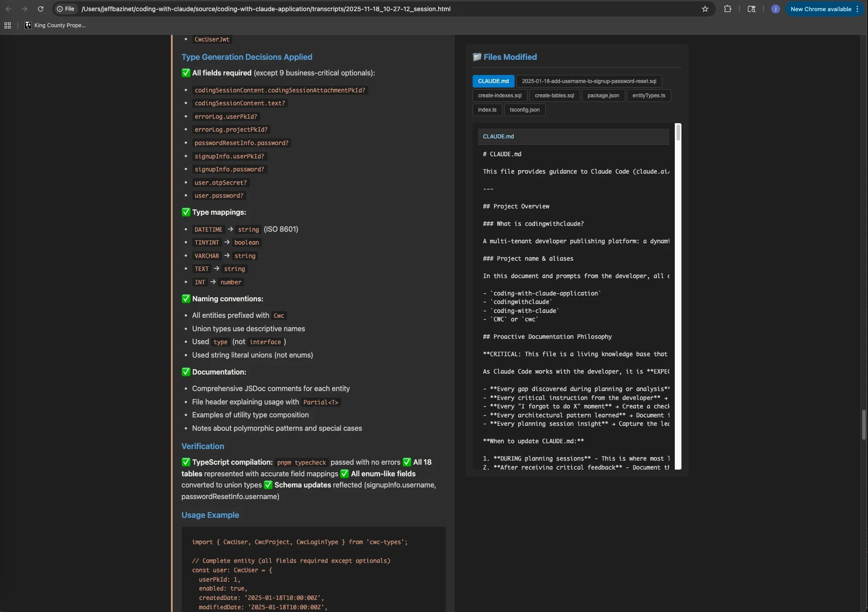The image size is (868, 612).
Task: Open the create-tables.sql tab
Action: [x=554, y=96]
